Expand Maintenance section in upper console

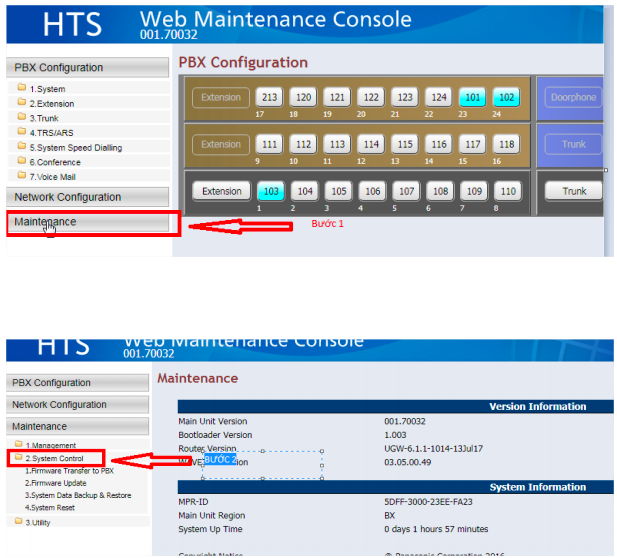pyautogui.click(x=88, y=222)
